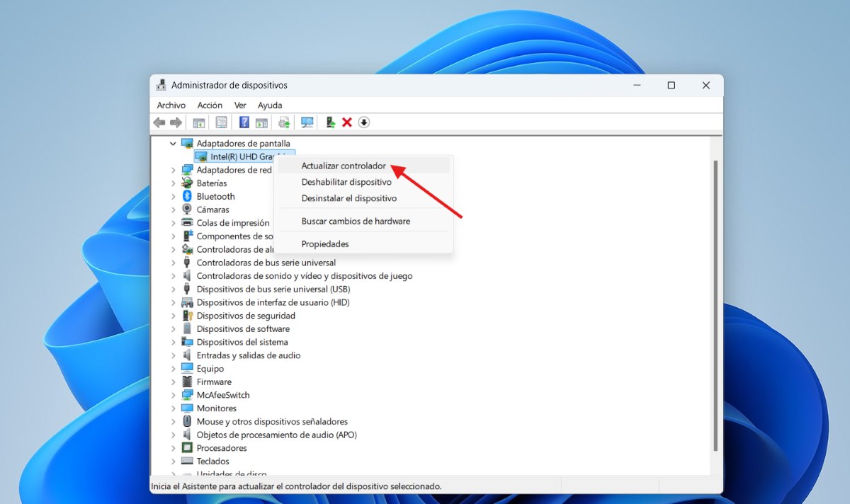Open Propiedades from the context menu
Viewport: 850px width, 504px height.
[x=325, y=244]
